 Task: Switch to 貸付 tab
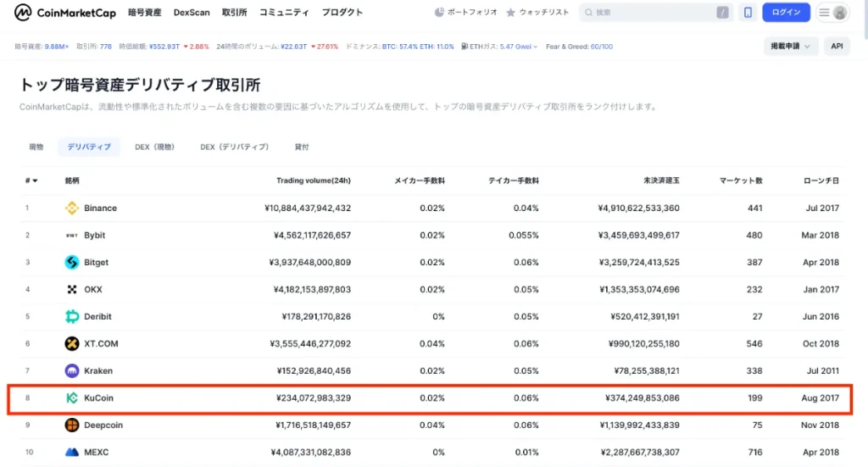[302, 147]
